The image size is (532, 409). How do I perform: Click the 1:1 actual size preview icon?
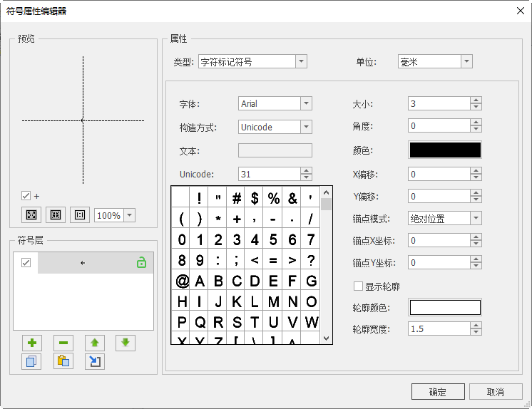pyautogui.click(x=79, y=214)
